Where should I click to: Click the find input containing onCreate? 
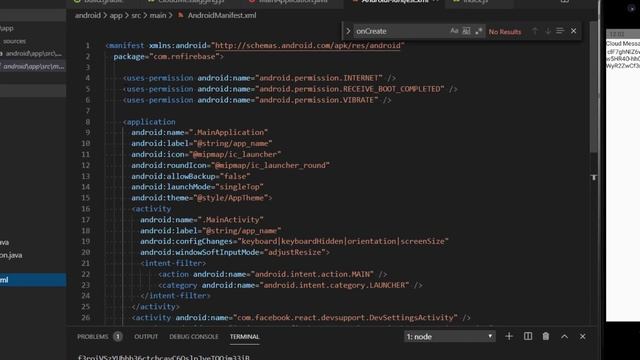pos(400,31)
